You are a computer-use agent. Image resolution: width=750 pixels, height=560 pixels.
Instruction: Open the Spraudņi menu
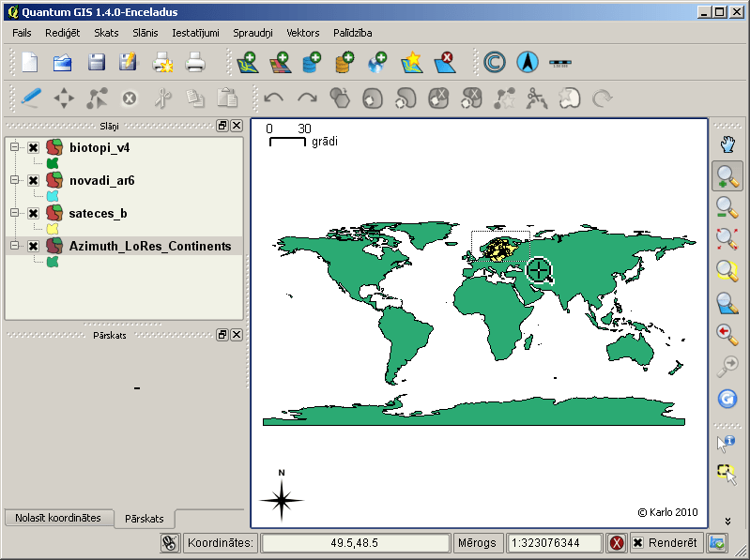[x=253, y=33]
